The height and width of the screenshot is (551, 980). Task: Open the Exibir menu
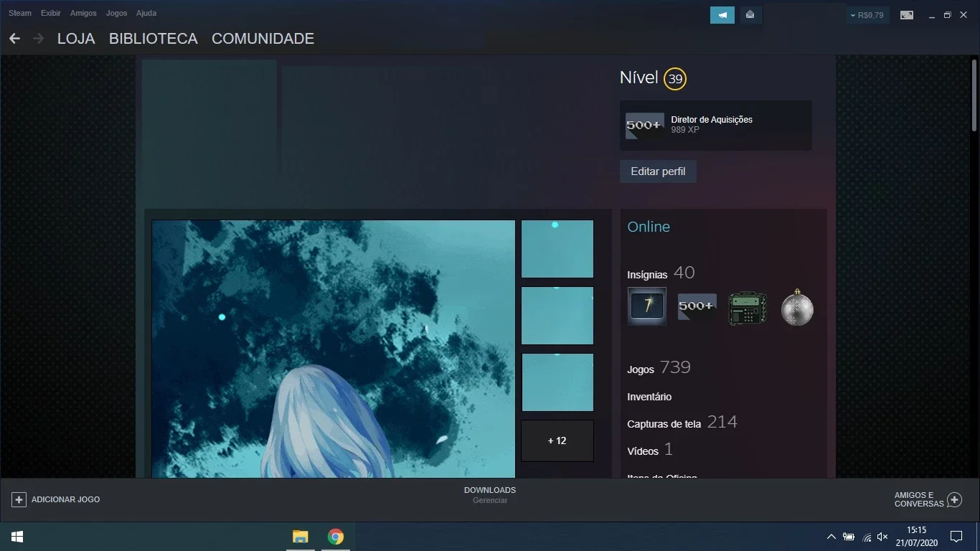[51, 13]
